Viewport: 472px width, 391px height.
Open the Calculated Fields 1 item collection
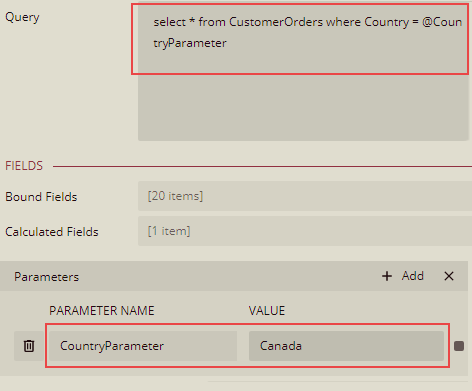pos(305,231)
